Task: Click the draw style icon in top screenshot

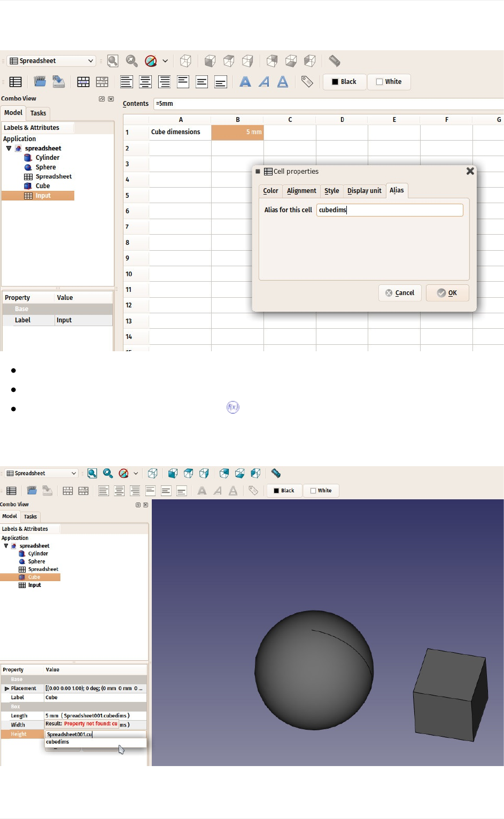Action: pyautogui.click(x=151, y=61)
